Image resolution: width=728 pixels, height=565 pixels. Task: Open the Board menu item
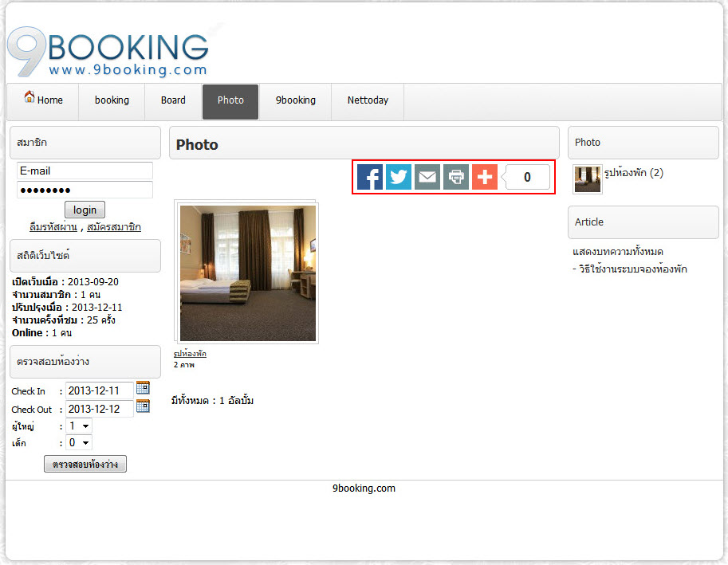click(x=173, y=100)
